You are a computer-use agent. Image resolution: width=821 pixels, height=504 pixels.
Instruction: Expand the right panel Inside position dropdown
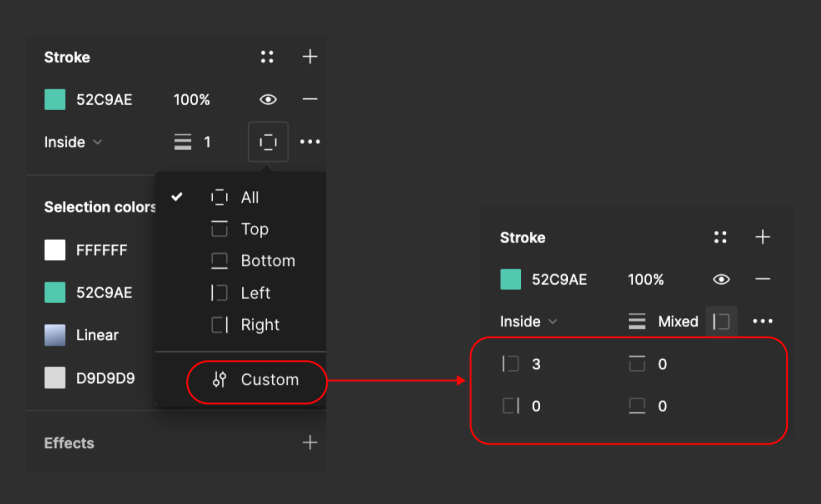[x=529, y=321]
